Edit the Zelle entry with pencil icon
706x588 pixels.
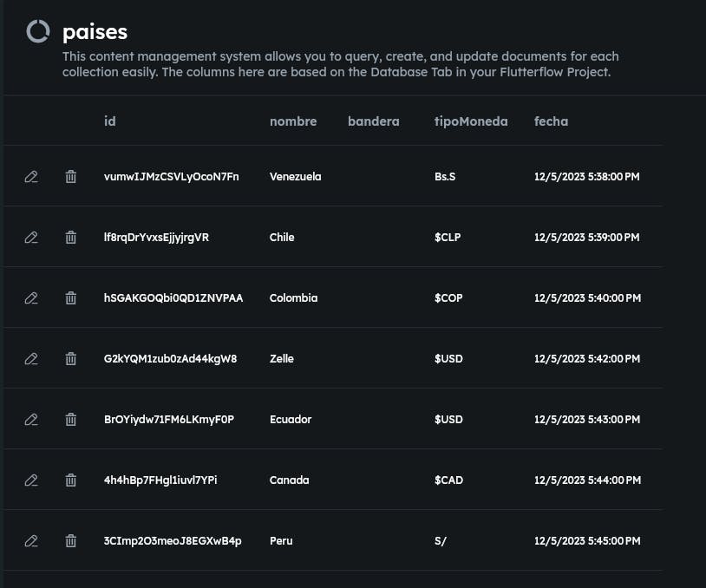point(31,359)
